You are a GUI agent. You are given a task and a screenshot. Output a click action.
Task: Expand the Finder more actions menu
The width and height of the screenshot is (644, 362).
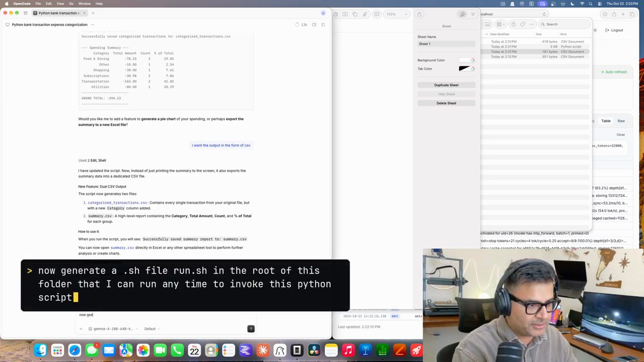click(533, 24)
